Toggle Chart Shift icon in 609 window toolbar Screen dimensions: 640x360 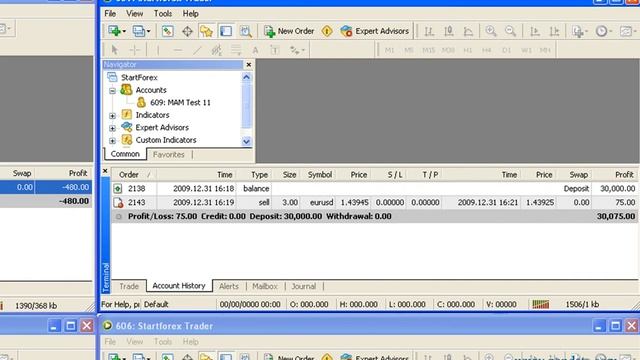pos(554,31)
